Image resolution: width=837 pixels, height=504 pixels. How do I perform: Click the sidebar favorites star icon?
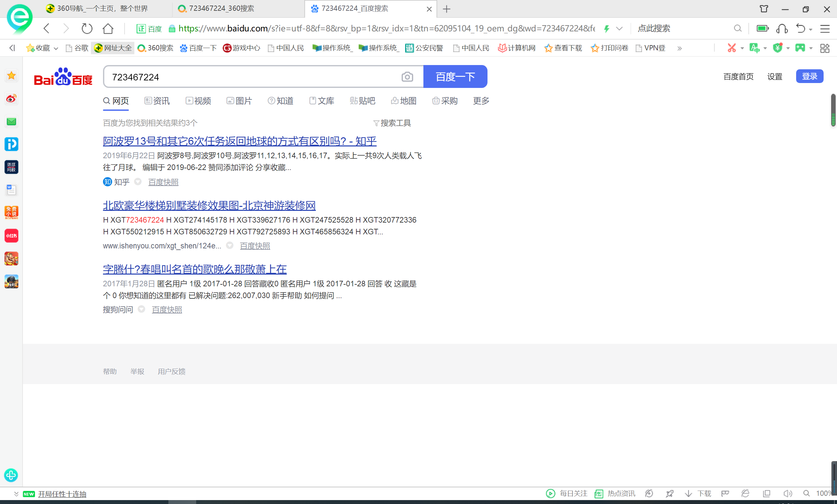(11, 76)
